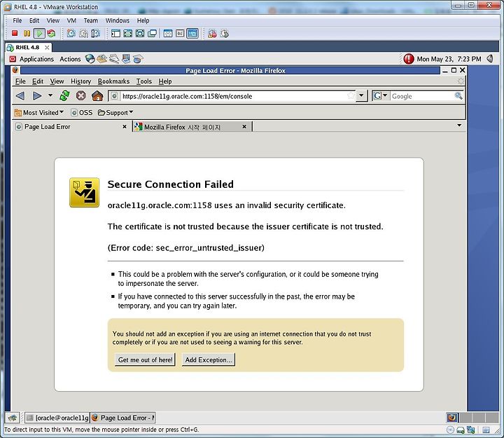Close the Mozilla Firefox start page tab
This screenshot has height=438, width=504.
[244, 126]
